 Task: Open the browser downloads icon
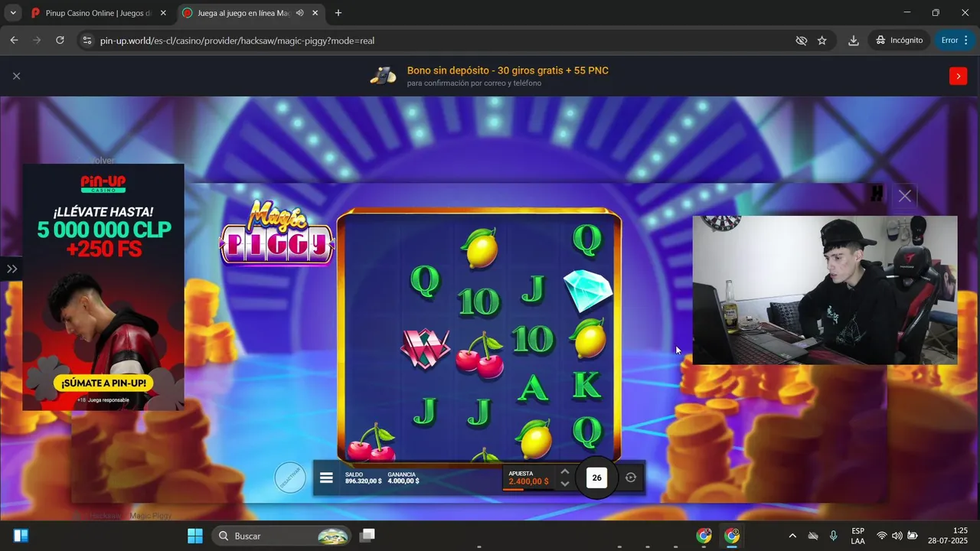click(x=853, y=41)
